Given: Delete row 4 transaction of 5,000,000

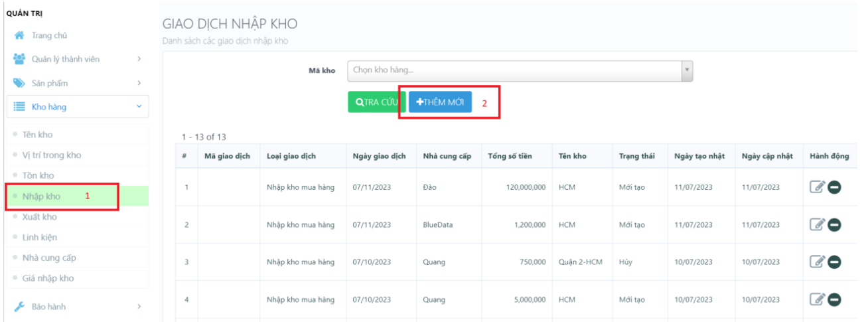Looking at the screenshot, I should (834, 300).
